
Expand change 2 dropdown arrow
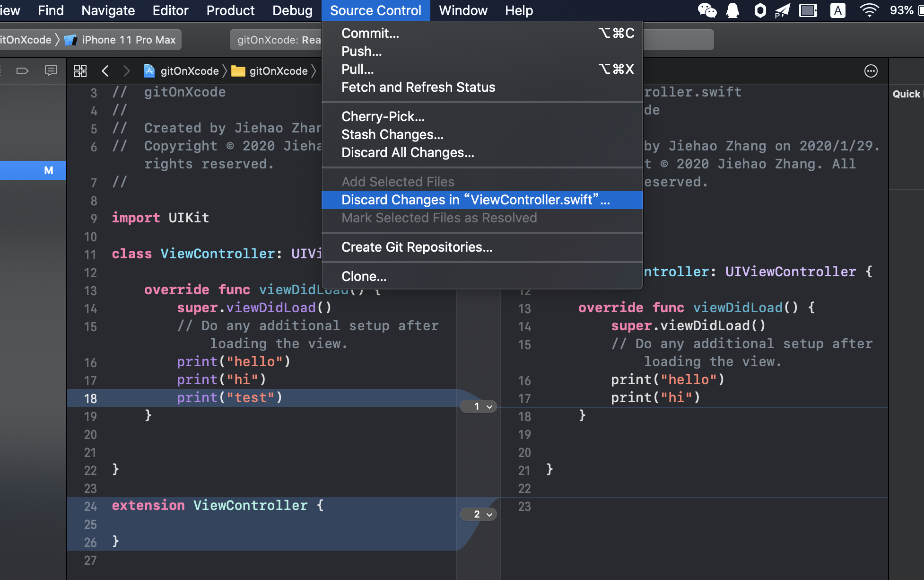pyautogui.click(x=489, y=515)
